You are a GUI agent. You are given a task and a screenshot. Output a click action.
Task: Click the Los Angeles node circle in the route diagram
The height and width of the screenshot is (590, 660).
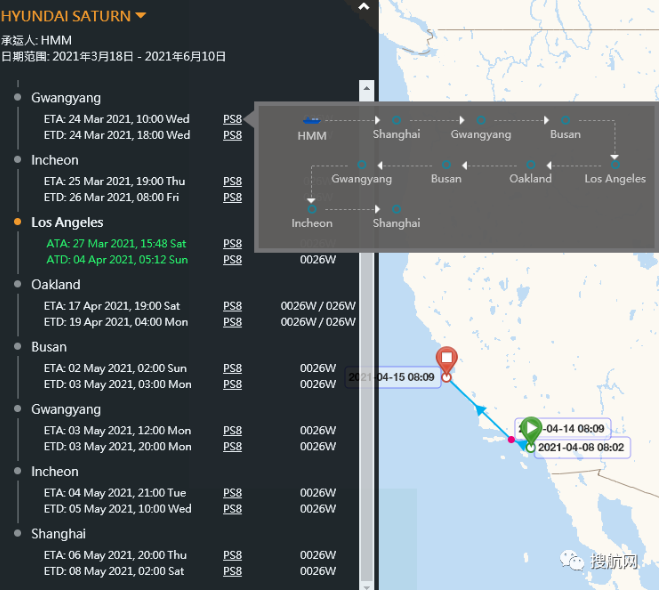(615, 165)
